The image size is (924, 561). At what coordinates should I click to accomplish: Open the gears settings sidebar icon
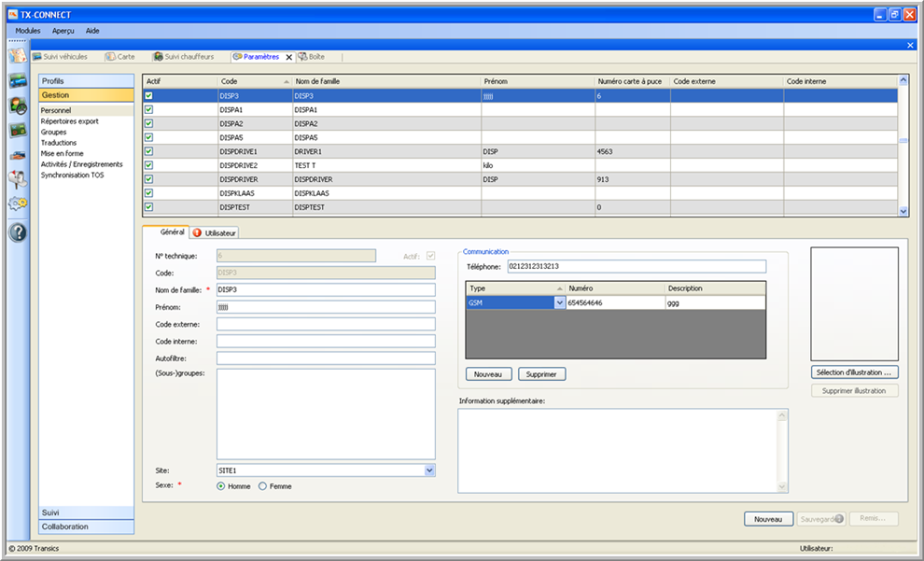[x=17, y=203]
